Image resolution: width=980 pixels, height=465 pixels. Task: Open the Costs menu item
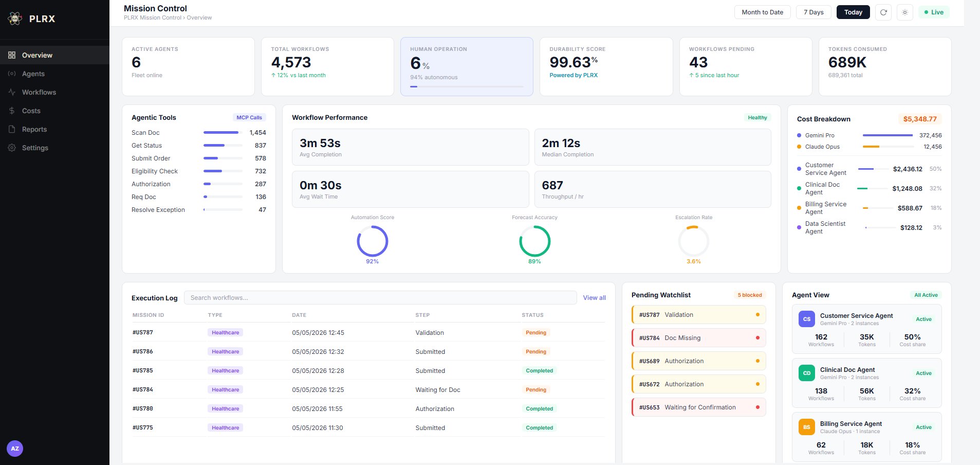[54, 111]
